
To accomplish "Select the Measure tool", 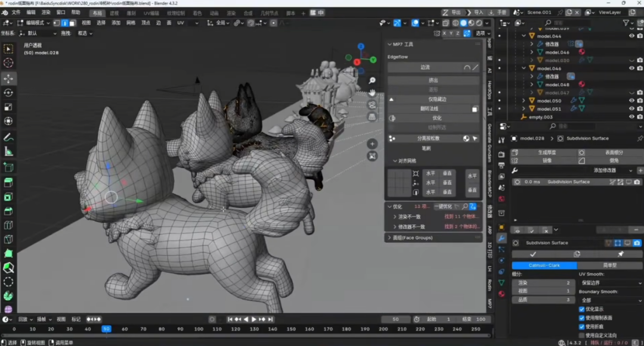I will 8,152.
